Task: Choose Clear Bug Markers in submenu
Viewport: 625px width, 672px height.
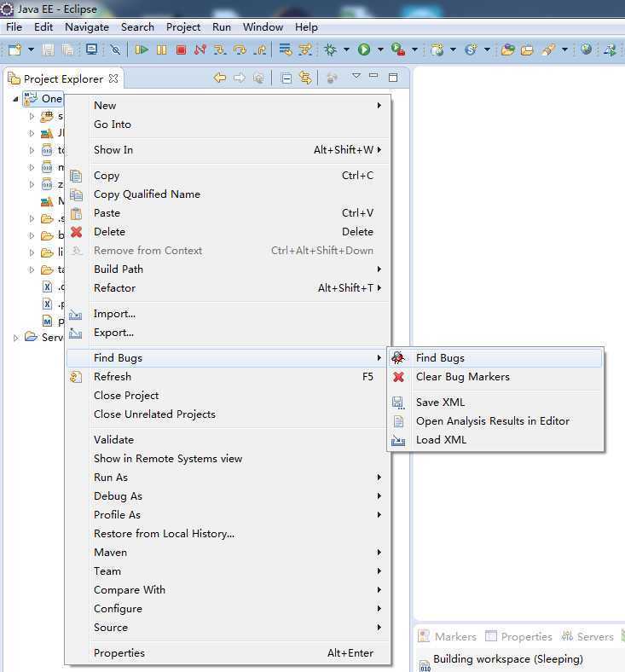Action: click(x=495, y=377)
